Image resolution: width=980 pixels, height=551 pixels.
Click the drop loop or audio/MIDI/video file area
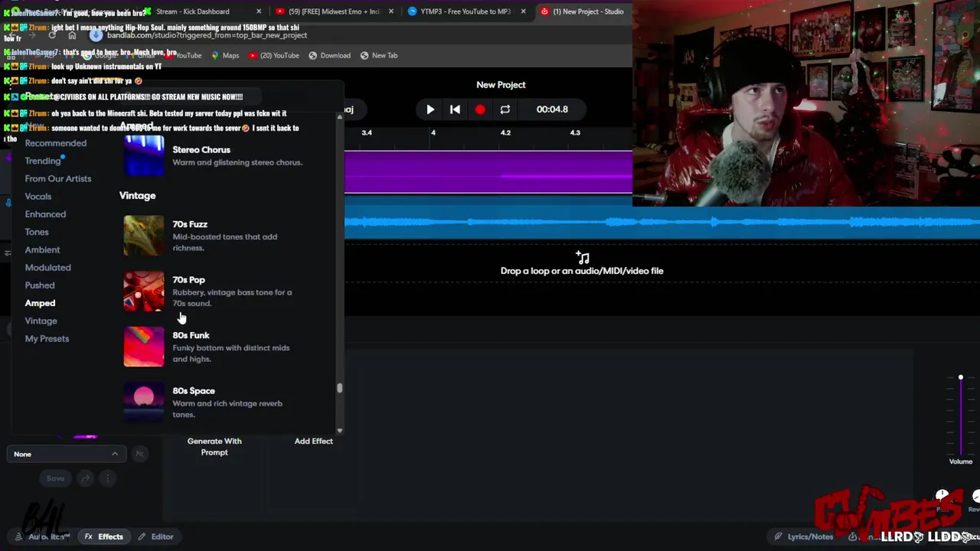582,264
